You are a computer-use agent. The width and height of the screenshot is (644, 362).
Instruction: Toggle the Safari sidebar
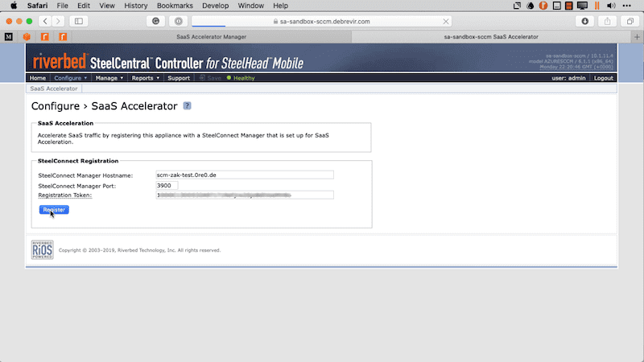[79, 22]
